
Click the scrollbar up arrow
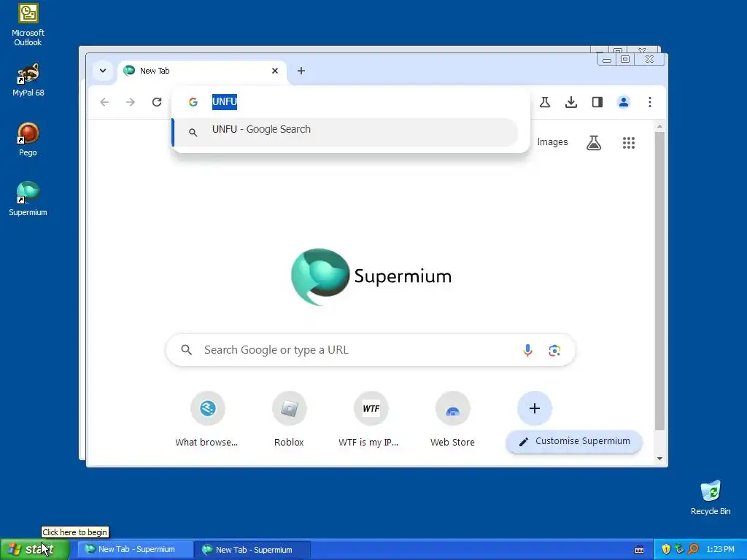(x=659, y=127)
